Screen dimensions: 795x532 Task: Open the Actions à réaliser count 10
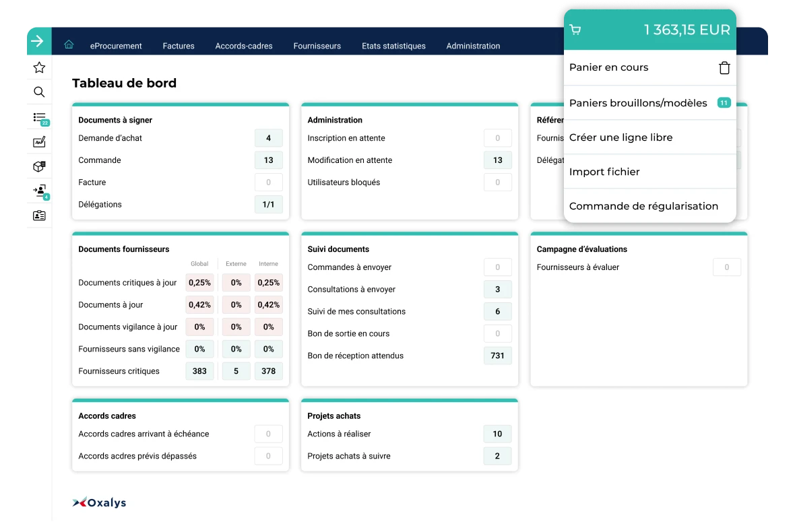(497, 434)
